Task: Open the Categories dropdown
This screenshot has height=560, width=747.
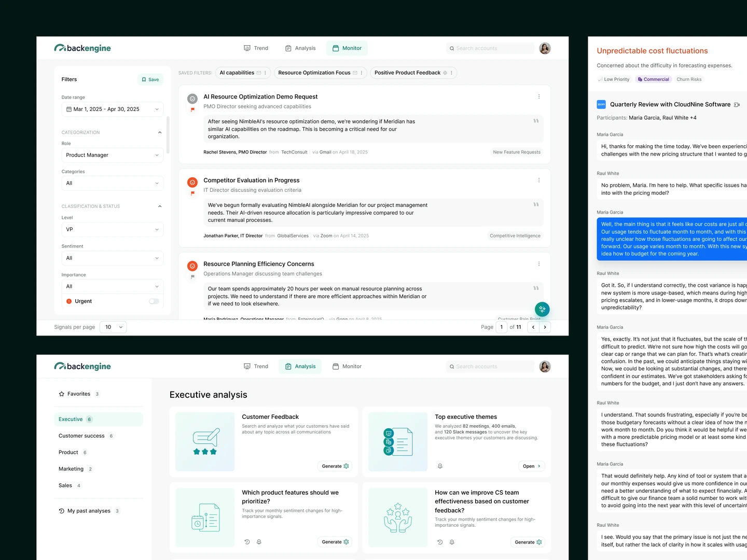Action: click(x=112, y=183)
